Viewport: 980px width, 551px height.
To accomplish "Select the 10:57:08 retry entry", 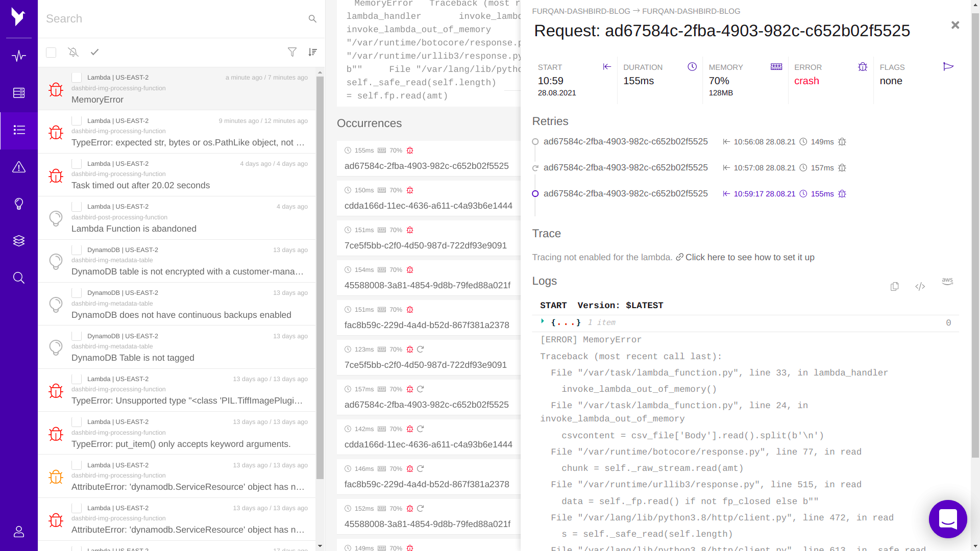I will pos(625,168).
